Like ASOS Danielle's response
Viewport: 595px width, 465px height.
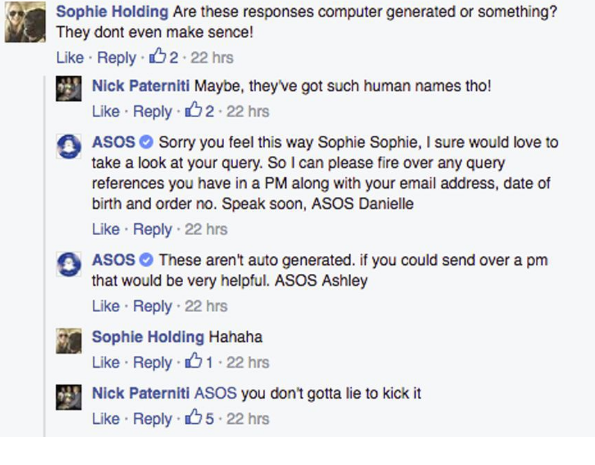pos(106,229)
